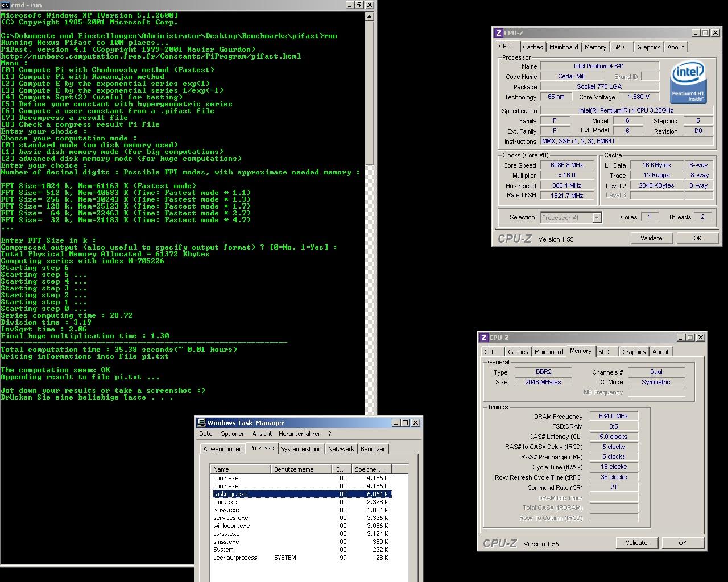Open About tab in lower CPU-Z window
Screen dimensions: 728x582
coord(660,352)
